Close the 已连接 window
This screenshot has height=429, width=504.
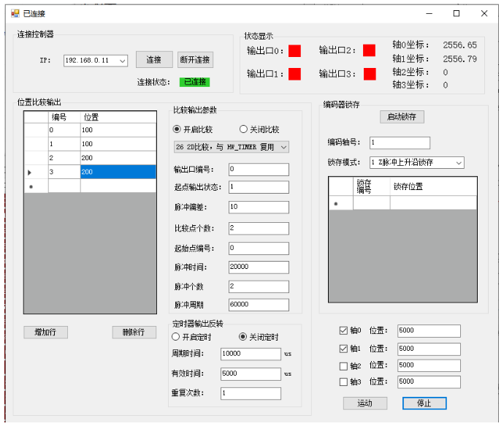coord(484,13)
